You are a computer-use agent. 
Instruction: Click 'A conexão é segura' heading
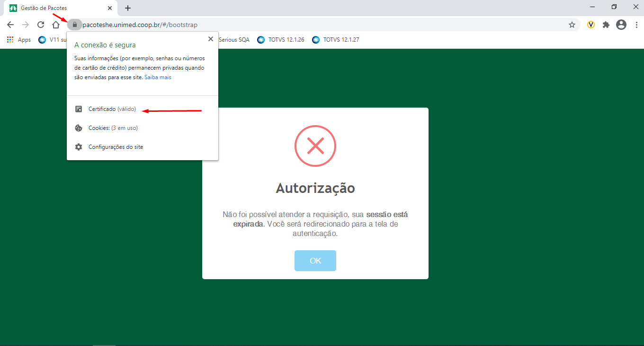tap(105, 45)
